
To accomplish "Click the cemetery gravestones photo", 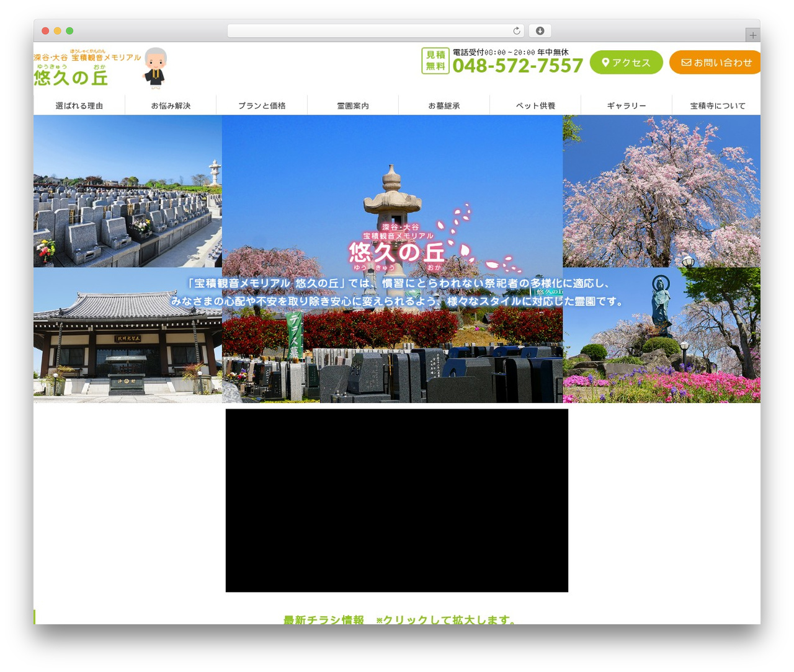I will coord(128,191).
